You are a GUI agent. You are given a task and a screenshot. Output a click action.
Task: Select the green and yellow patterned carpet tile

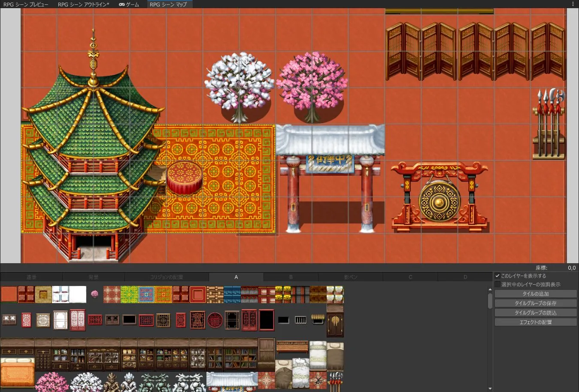tap(129, 295)
